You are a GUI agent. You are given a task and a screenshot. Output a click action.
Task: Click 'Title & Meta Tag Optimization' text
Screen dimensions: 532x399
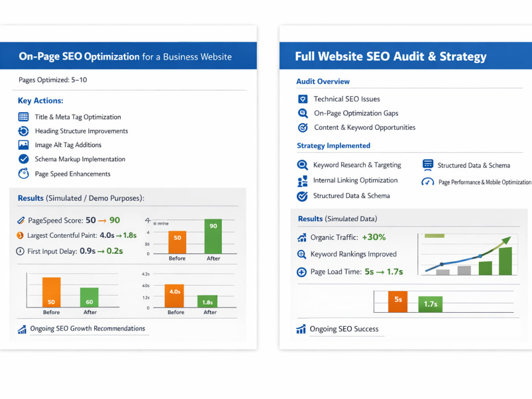point(78,117)
